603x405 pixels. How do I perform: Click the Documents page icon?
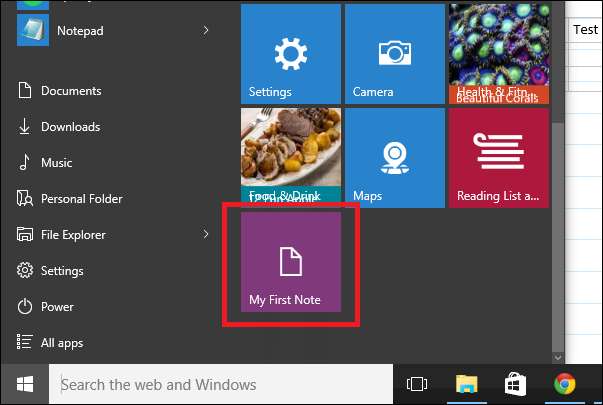[25, 90]
